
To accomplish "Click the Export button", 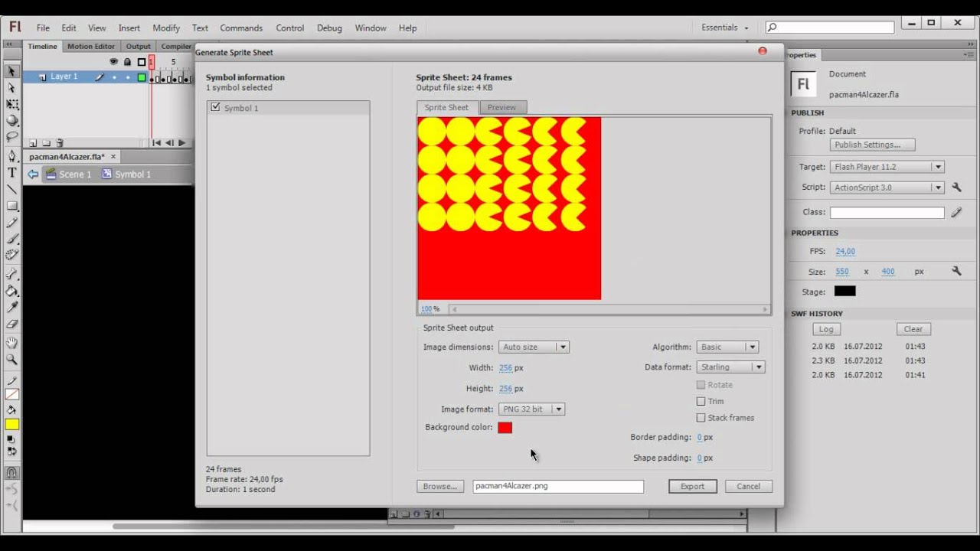I will pos(692,486).
